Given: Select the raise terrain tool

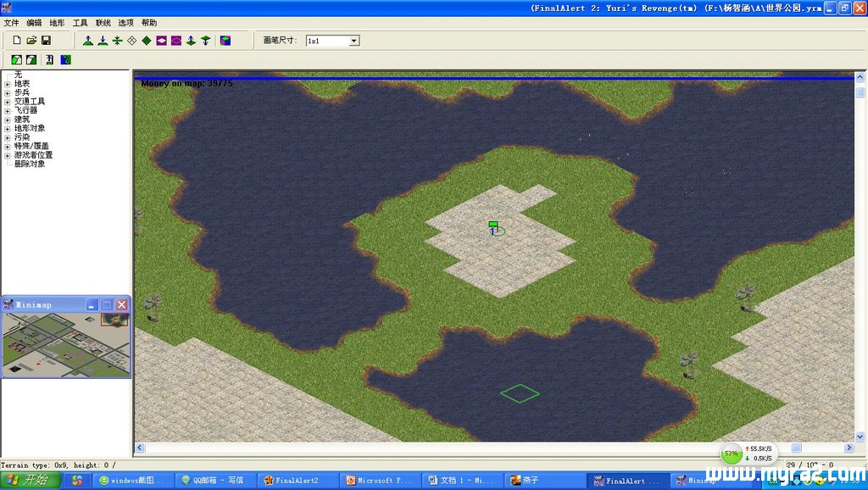Looking at the screenshot, I should click(x=88, y=41).
